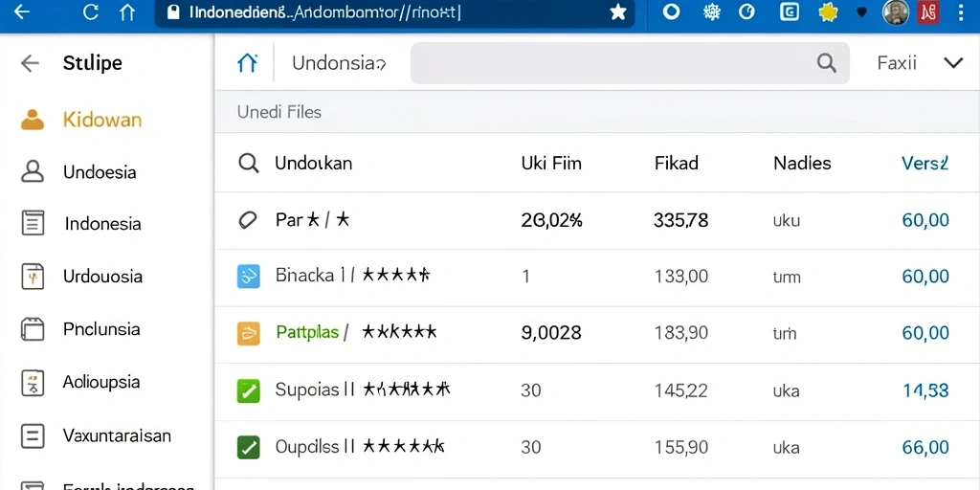
Task: Click the dark heart icon in toolbar
Action: (x=862, y=12)
